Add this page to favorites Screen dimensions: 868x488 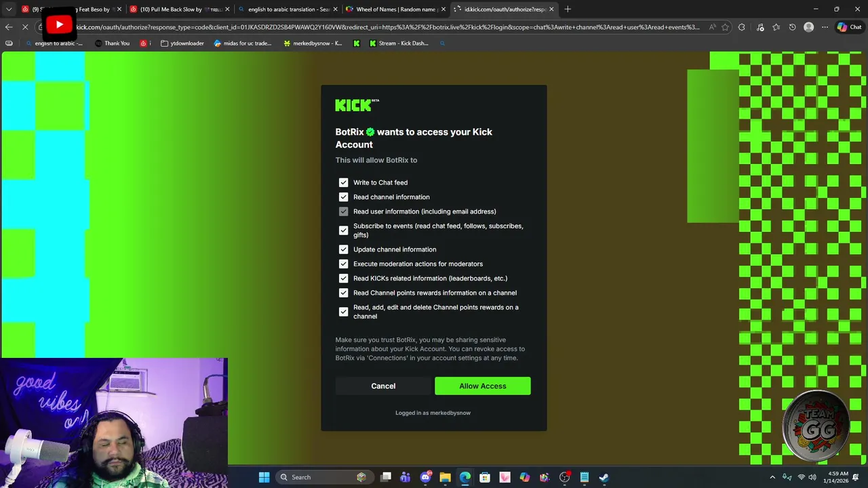click(725, 27)
